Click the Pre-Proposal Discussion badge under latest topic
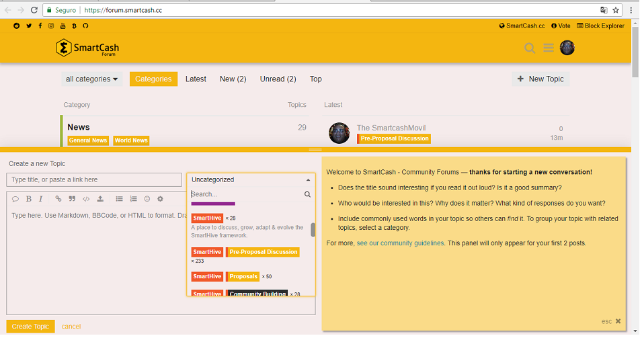 click(x=394, y=138)
